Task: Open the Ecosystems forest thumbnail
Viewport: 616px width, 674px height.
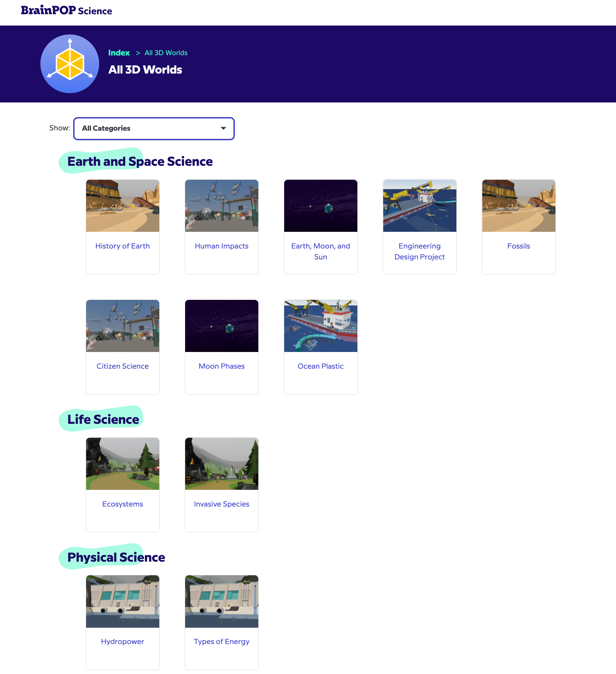Action: [123, 464]
